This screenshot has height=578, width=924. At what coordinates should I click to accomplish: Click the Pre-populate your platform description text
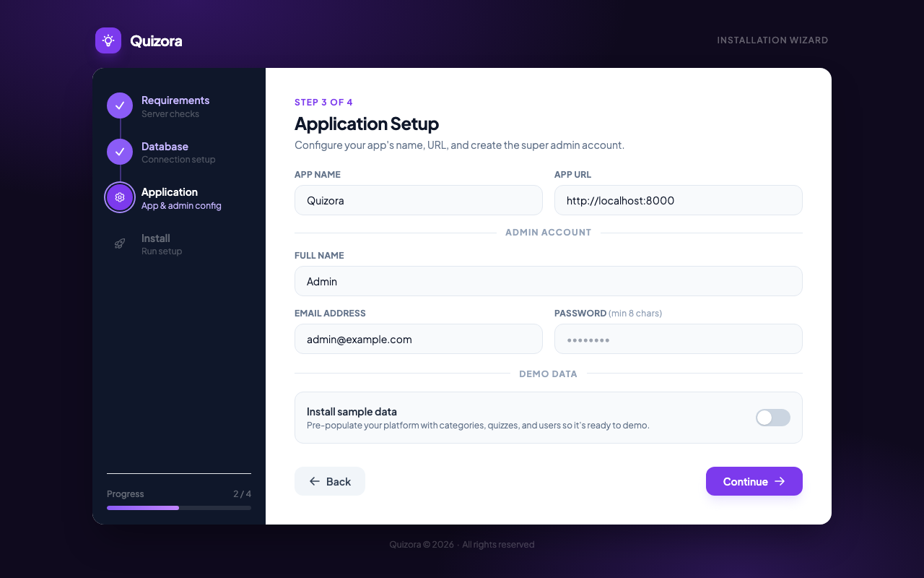478,426
